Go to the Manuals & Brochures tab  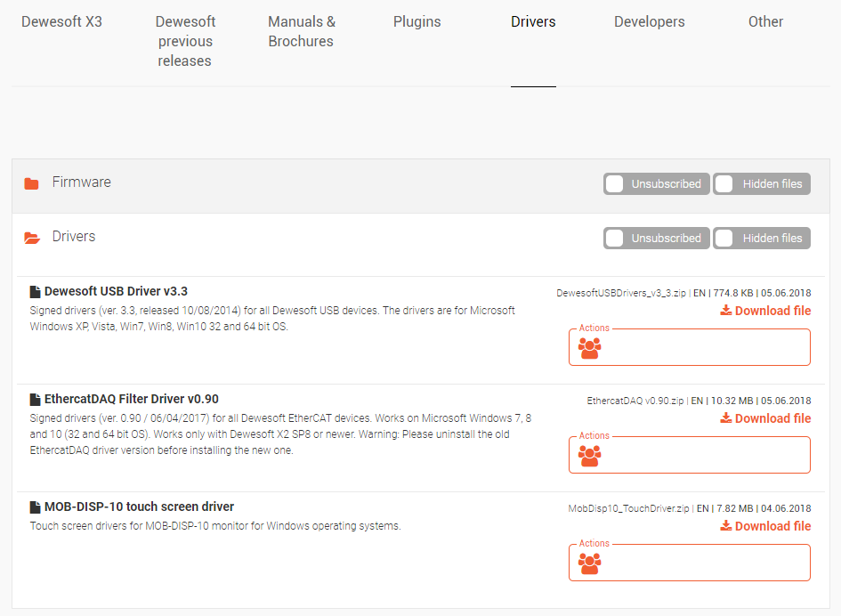302,32
